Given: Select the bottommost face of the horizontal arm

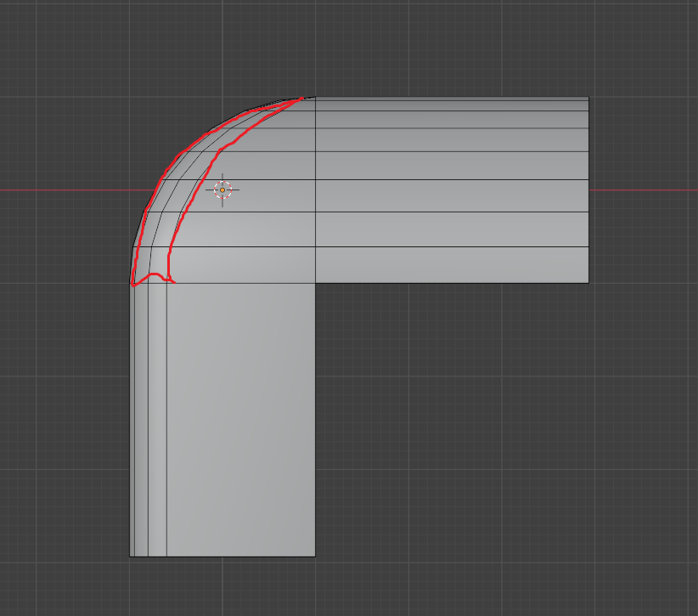Looking at the screenshot, I should click(x=452, y=264).
